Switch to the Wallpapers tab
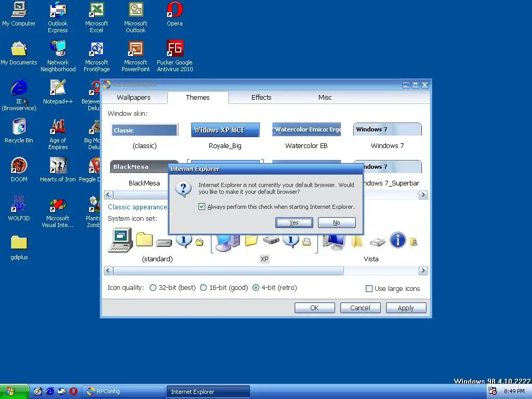The height and width of the screenshot is (399, 532). (134, 97)
